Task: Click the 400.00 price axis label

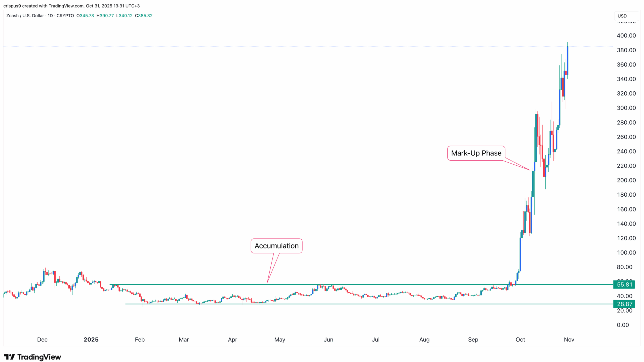Action: [x=626, y=35]
